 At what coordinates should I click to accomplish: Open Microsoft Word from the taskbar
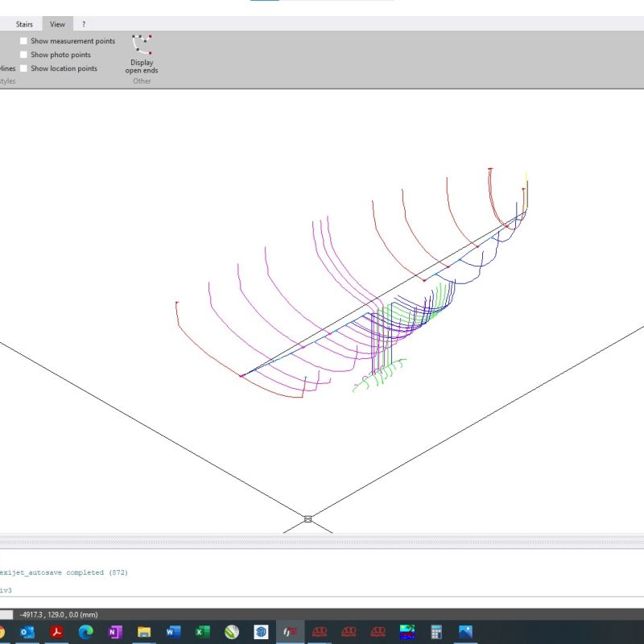[173, 632]
